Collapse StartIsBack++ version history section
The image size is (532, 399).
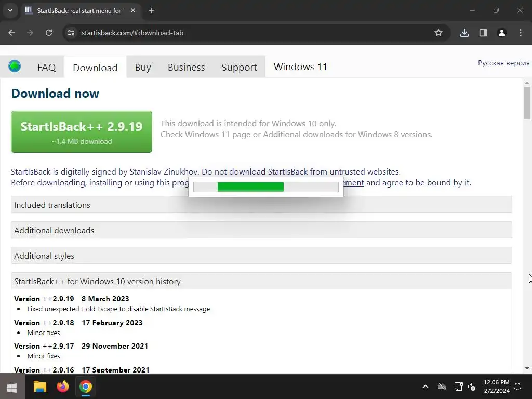(x=261, y=281)
